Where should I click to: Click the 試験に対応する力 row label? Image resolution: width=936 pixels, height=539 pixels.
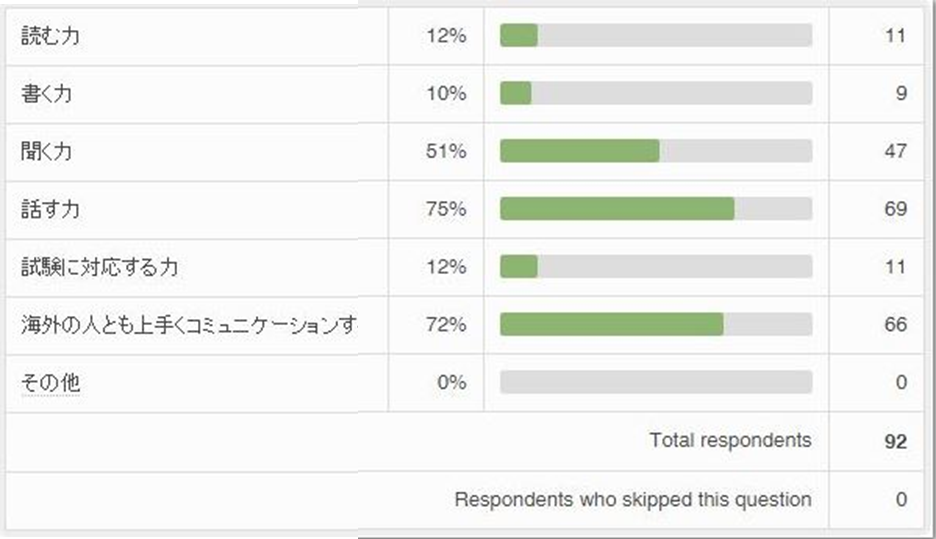coord(100,268)
